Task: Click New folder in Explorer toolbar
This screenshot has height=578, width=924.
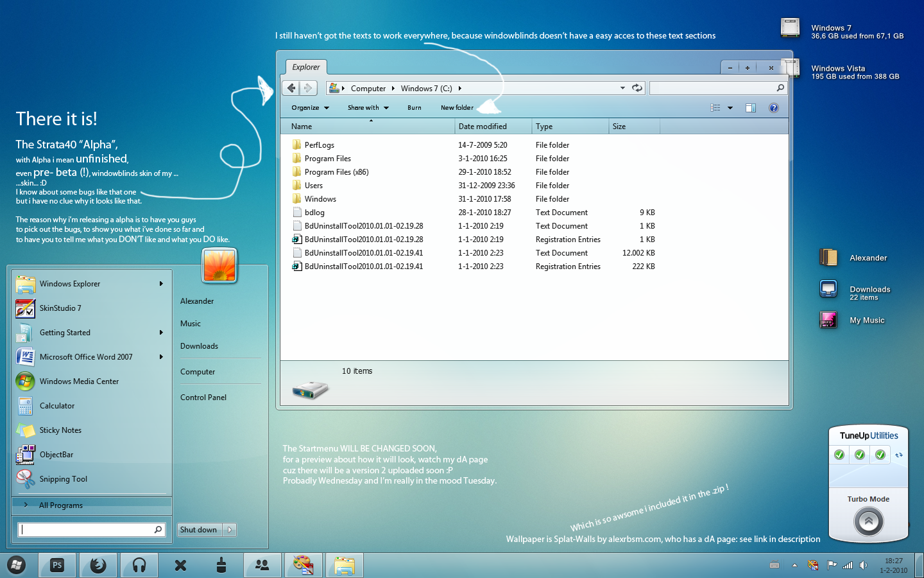Action: (457, 108)
